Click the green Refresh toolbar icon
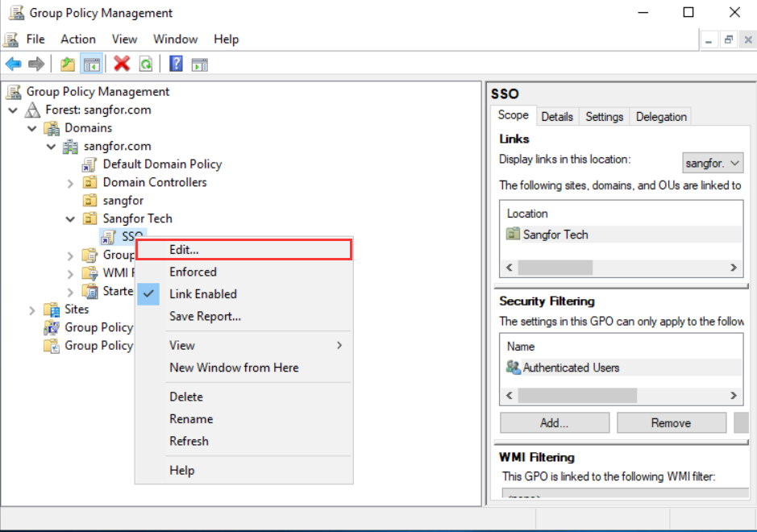The height and width of the screenshot is (532, 757). coord(145,64)
